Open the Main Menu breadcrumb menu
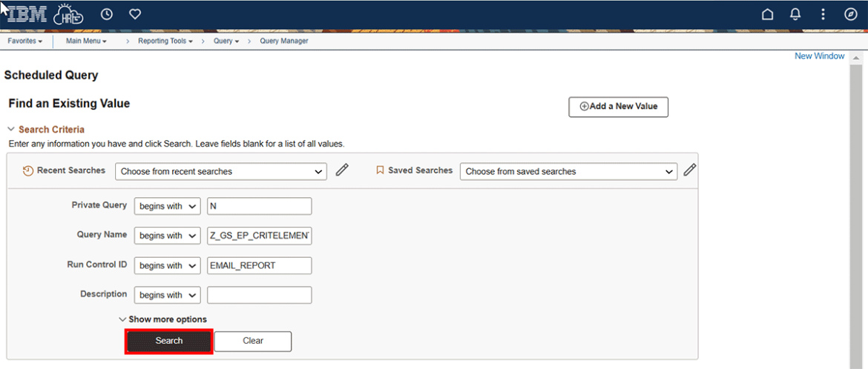The image size is (868, 369). 86,41
